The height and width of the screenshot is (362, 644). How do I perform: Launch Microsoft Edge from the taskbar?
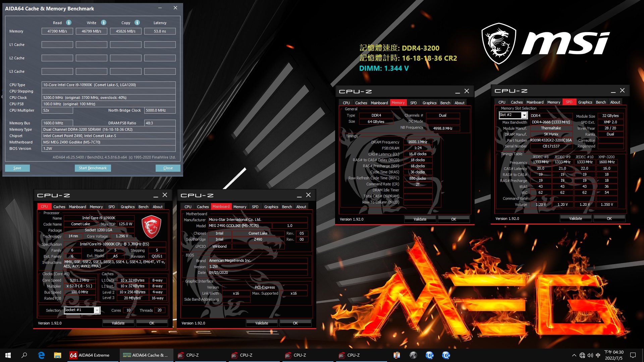click(x=41, y=355)
